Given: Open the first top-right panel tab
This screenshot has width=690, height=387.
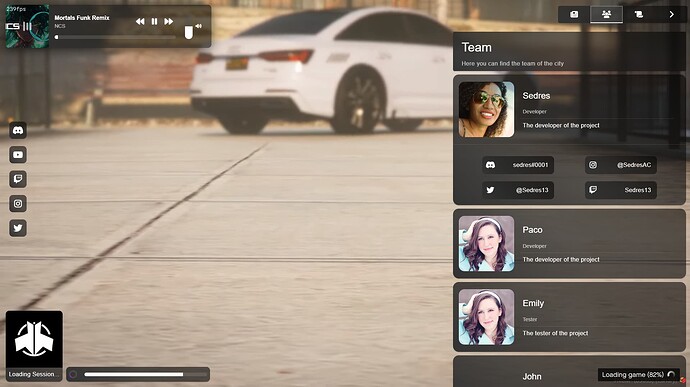Looking at the screenshot, I should (x=574, y=15).
